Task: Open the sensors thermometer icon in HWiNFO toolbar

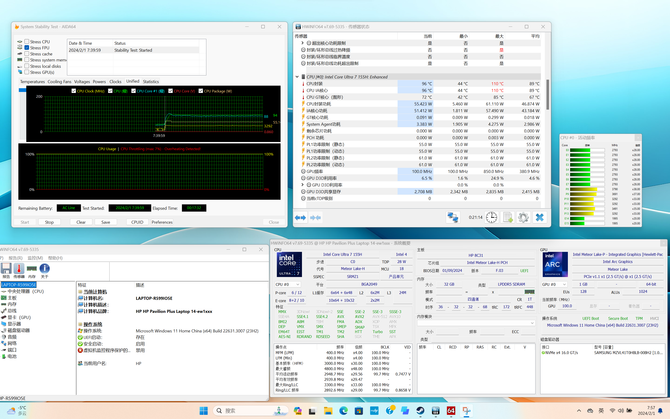Action: coord(19,268)
